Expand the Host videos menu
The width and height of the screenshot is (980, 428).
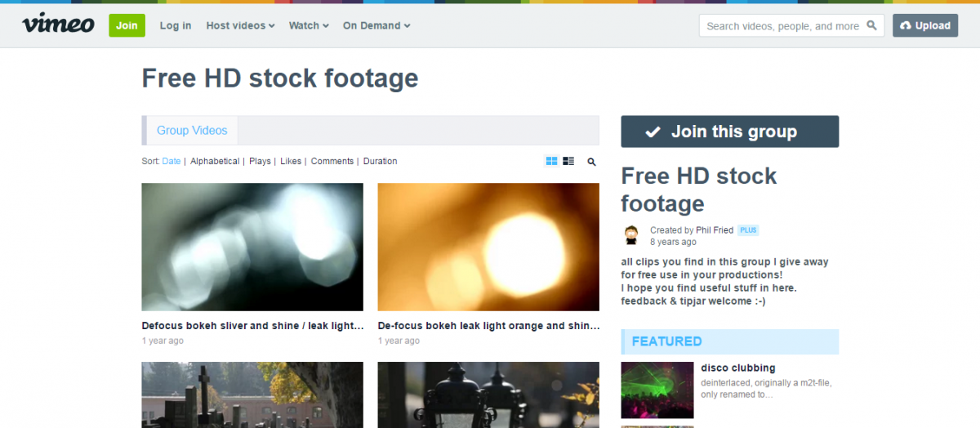point(240,25)
